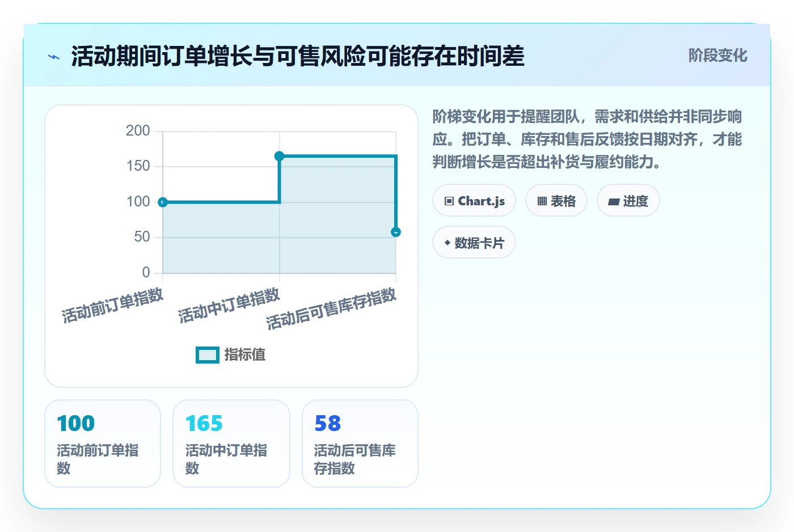The width and height of the screenshot is (794, 532).
Task: Select the 进度 tag
Action: (x=628, y=201)
